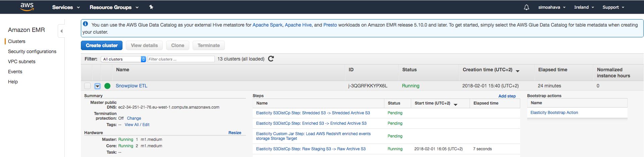Image resolution: width=644 pixels, height=157 pixels.
Task: Click the refresh clusters icon
Action: coord(271,59)
